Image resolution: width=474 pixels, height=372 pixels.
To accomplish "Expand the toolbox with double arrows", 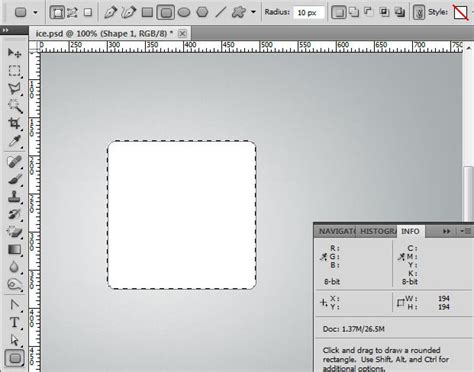I will point(5,30).
